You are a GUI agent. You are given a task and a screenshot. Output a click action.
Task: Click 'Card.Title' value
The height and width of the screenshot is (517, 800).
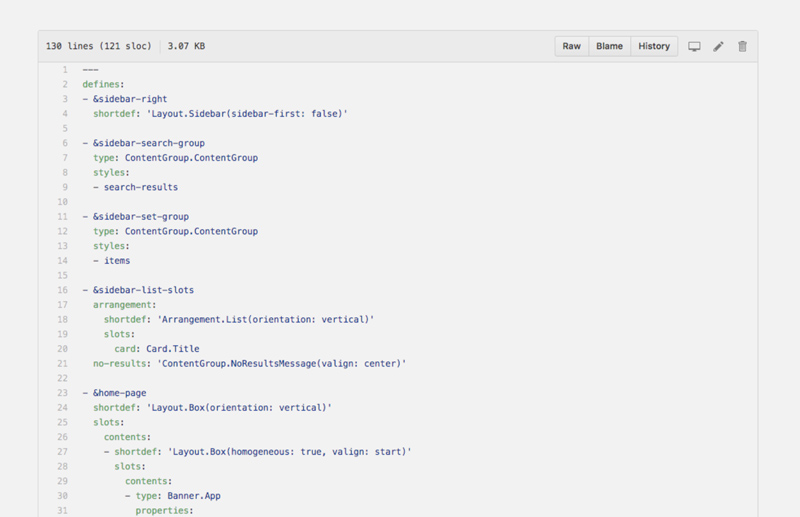click(x=173, y=349)
